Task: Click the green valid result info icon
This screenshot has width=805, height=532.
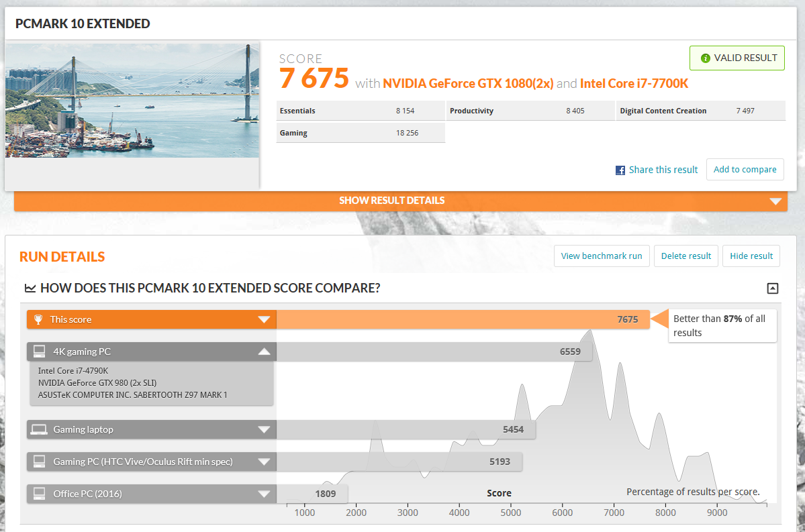Action: click(x=706, y=58)
